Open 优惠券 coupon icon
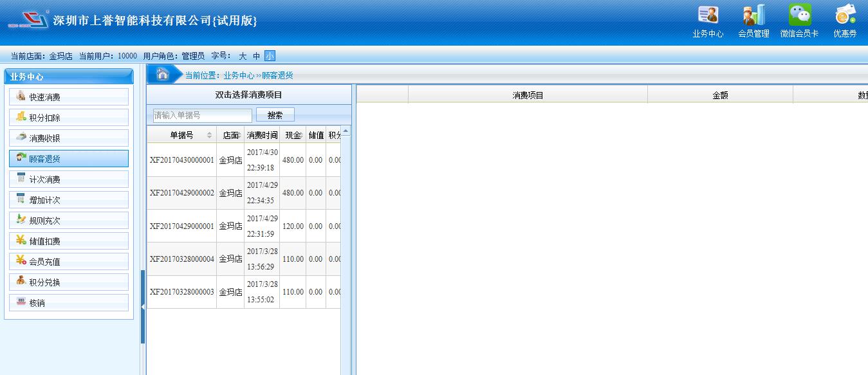This screenshot has height=375, width=868. [x=845, y=21]
